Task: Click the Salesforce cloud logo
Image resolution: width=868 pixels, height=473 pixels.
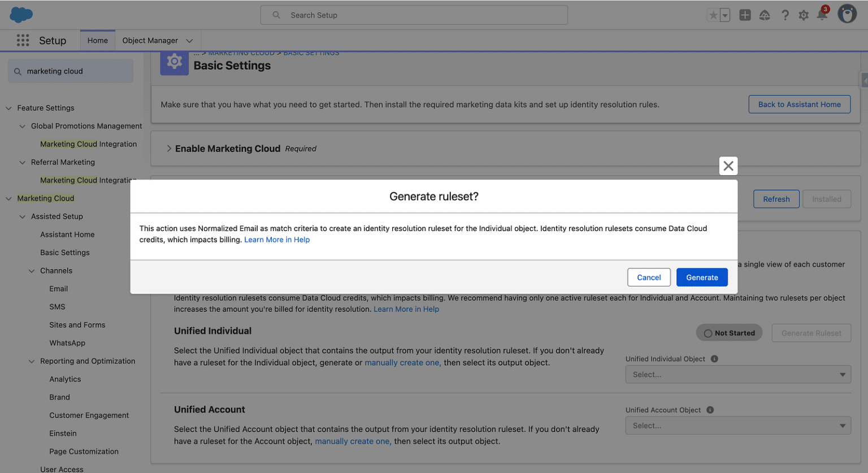Action: point(21,15)
